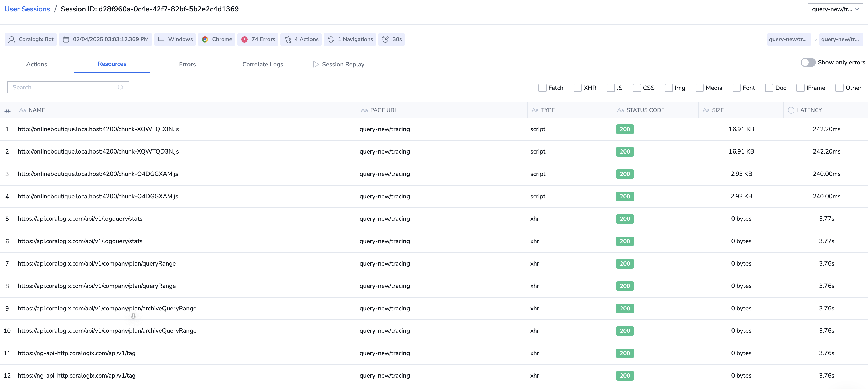
Task: Click the 1 Navigations badge
Action: (350, 39)
